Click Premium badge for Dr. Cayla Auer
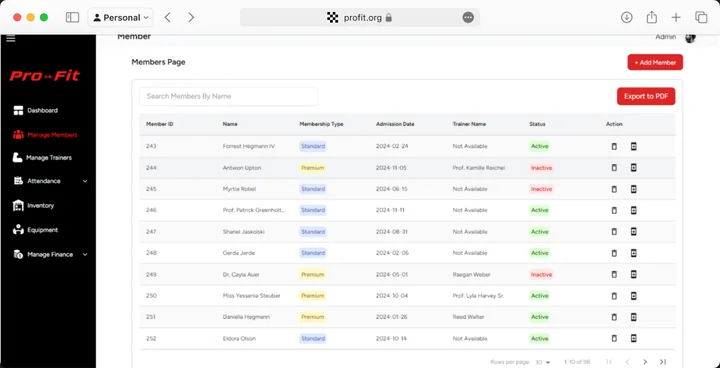The width and height of the screenshot is (720, 368). tap(313, 274)
